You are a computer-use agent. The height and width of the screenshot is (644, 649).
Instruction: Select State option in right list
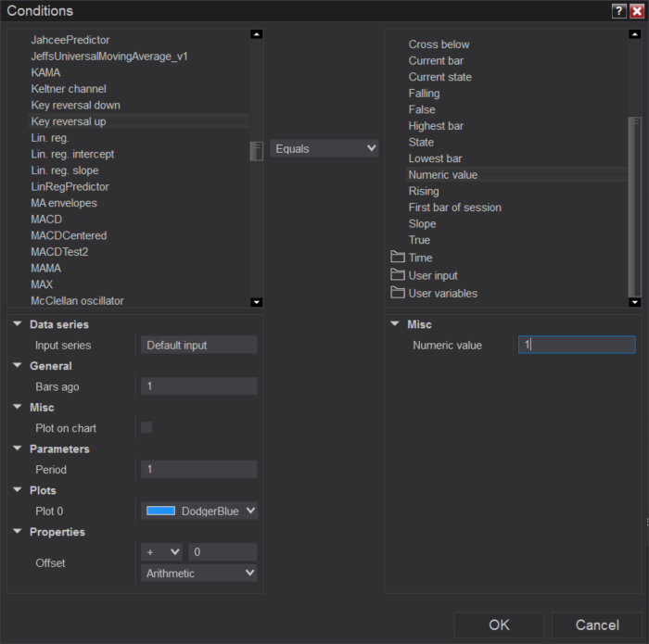421,143
